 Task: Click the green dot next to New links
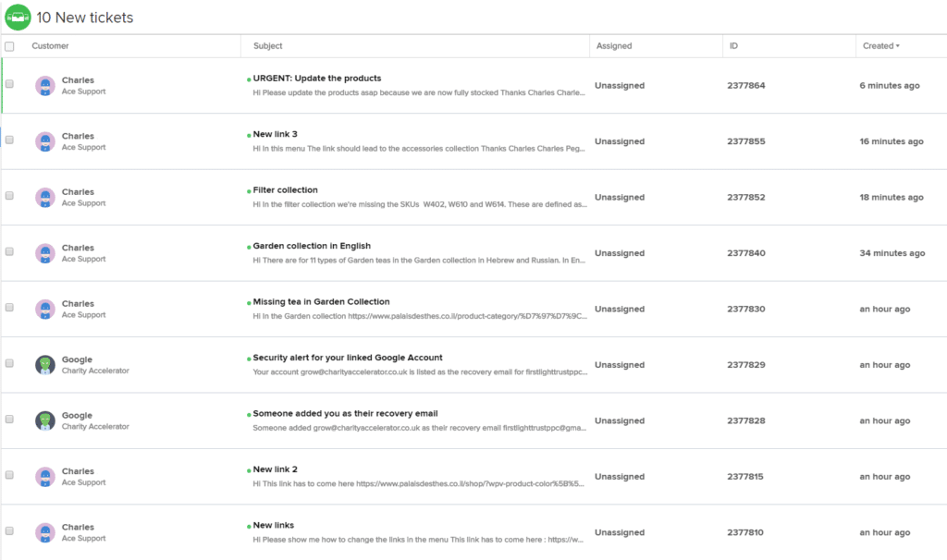coord(246,525)
